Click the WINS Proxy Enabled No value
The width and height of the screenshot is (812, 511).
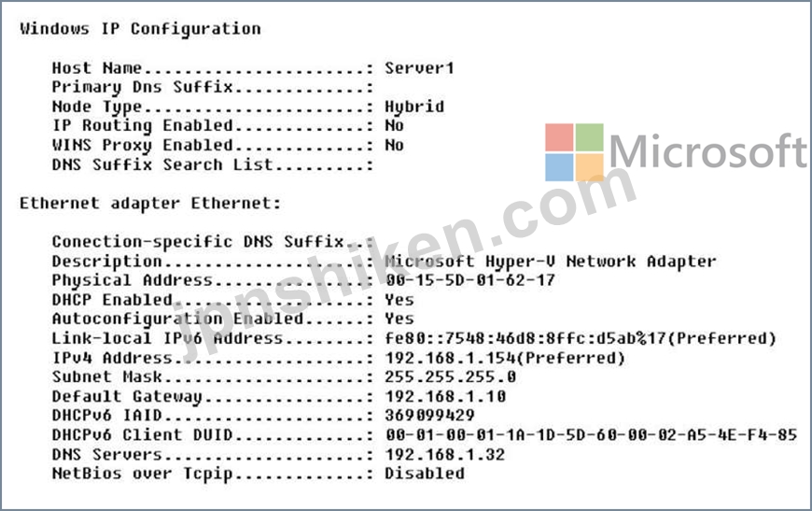coord(394,145)
